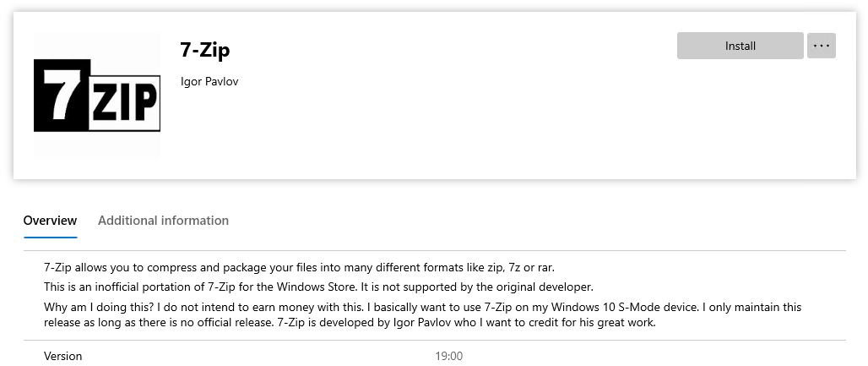This screenshot has height=366, width=868.
Task: Switch to the Additional information tab
Action: [x=163, y=220]
